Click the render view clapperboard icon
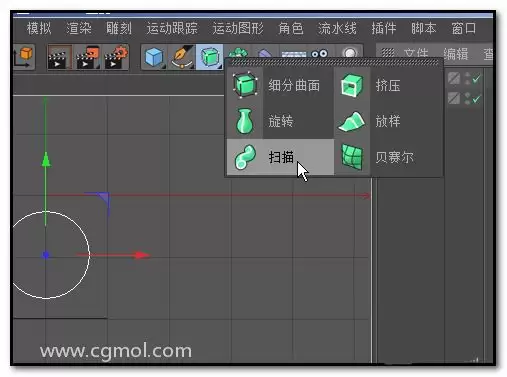This screenshot has width=507, height=377. (59, 57)
